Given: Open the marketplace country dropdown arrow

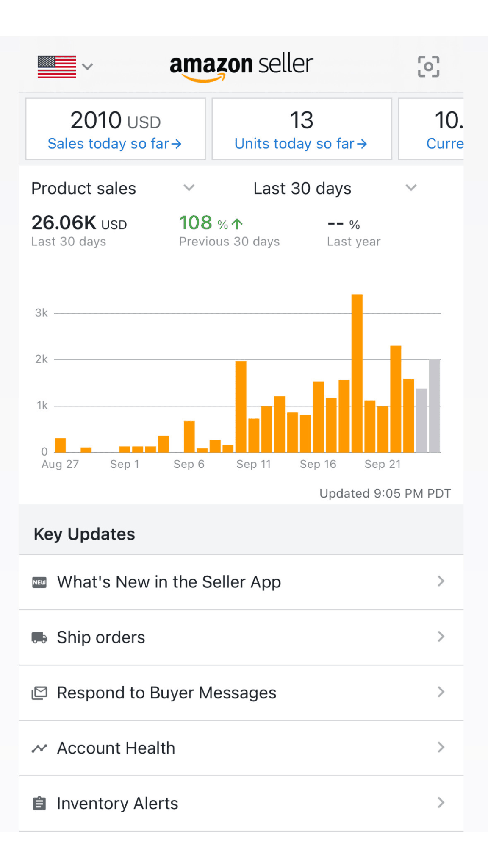Looking at the screenshot, I should pyautogui.click(x=87, y=67).
